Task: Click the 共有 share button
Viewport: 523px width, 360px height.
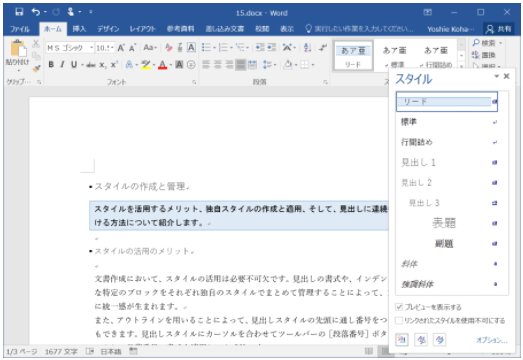Action: tap(498, 29)
